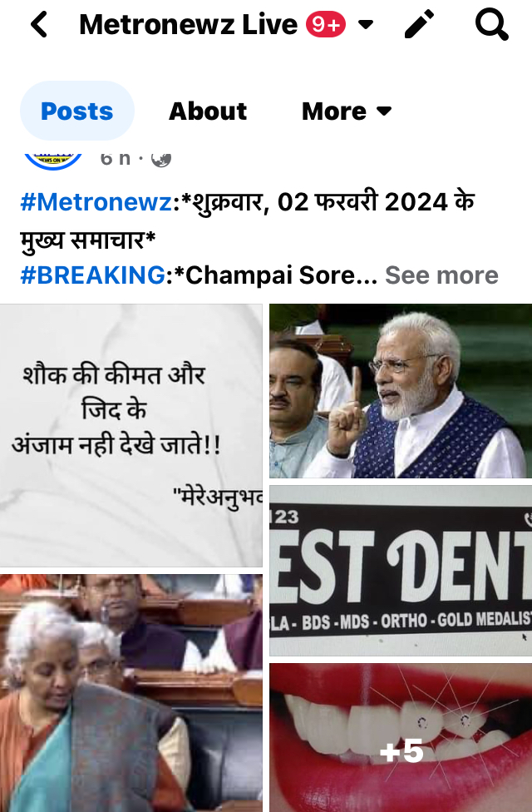Screen dimensions: 532x812
Task: Switch to the About tab
Action: pyautogui.click(x=208, y=111)
